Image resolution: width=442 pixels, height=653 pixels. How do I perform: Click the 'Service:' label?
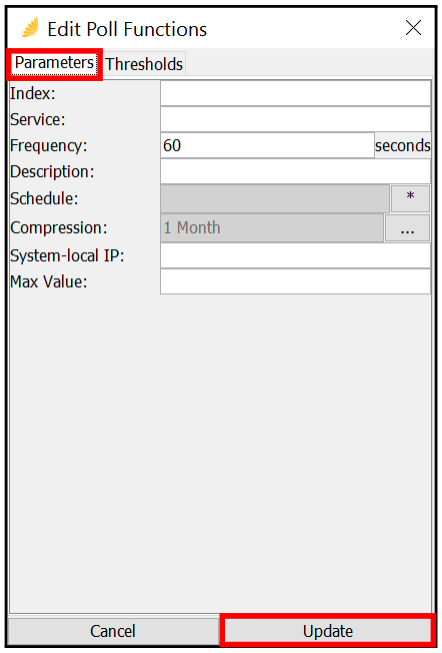click(x=38, y=120)
